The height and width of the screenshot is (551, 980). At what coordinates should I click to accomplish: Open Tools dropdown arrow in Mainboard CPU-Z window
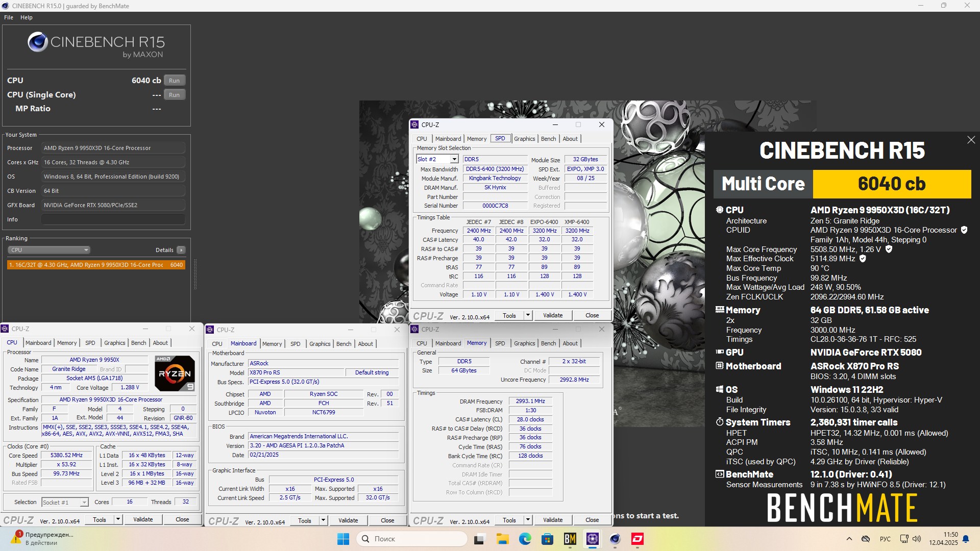pyautogui.click(x=323, y=520)
